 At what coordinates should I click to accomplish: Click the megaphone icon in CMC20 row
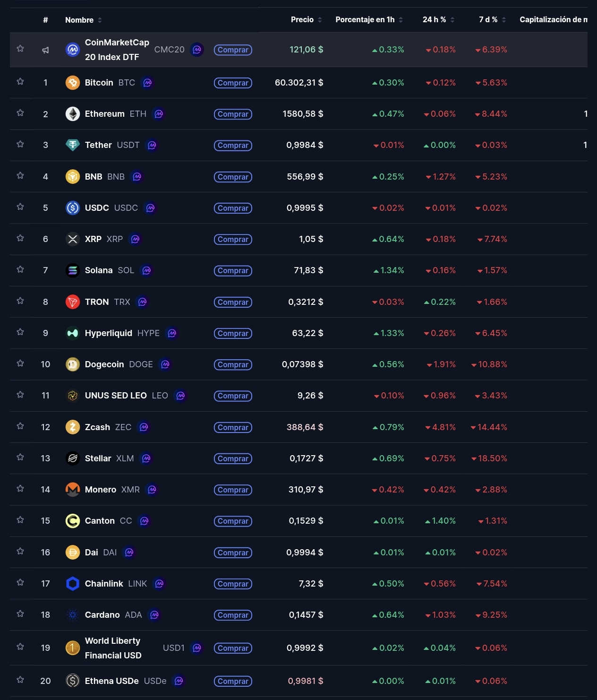pyautogui.click(x=45, y=50)
